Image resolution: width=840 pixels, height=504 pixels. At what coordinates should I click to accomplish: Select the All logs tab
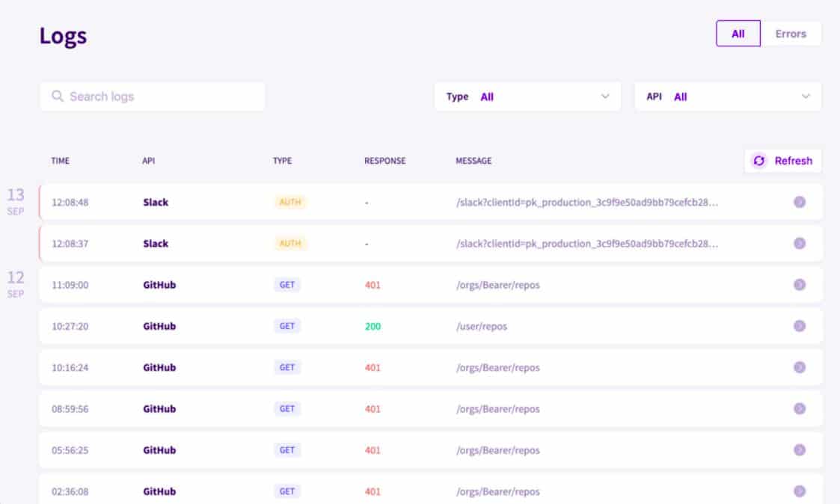(x=738, y=34)
